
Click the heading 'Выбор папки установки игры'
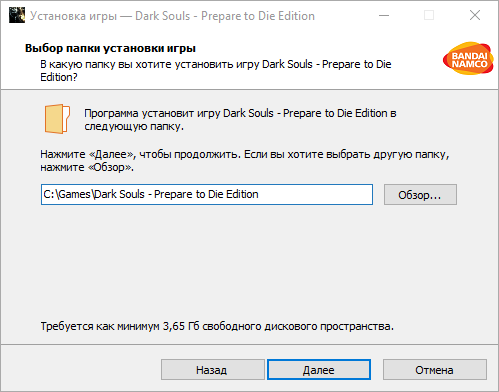point(110,48)
